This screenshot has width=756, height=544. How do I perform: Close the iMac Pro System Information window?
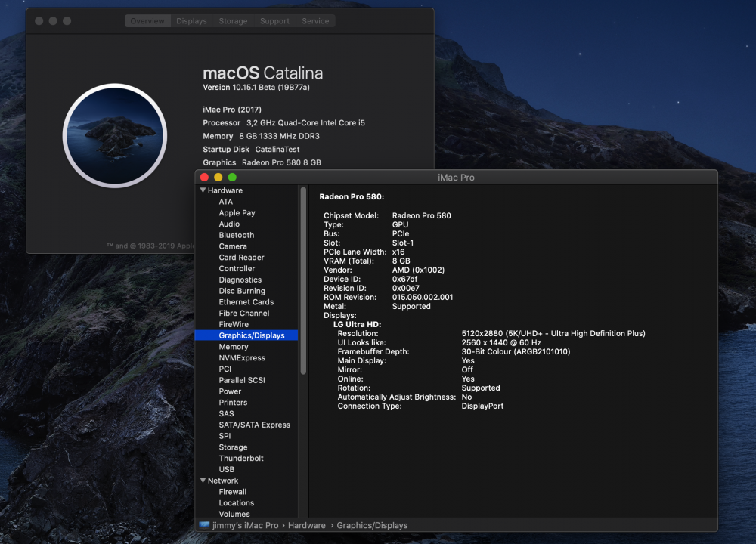pos(204,178)
